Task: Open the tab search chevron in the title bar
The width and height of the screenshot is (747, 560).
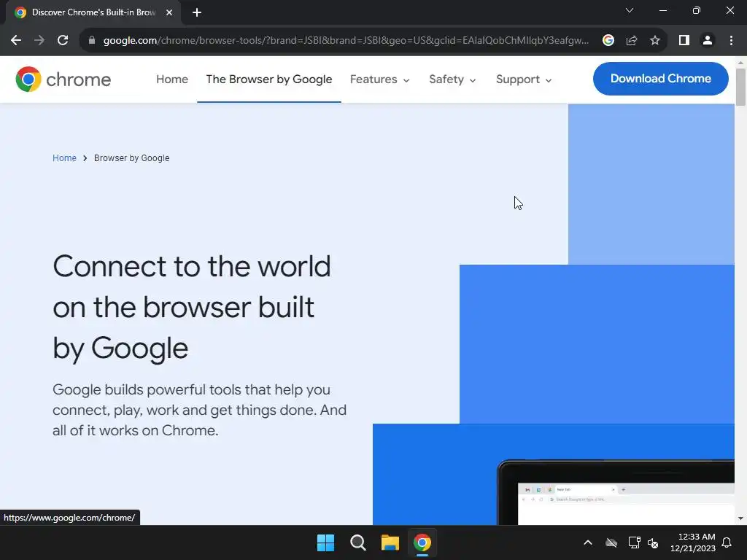Action: [630, 10]
